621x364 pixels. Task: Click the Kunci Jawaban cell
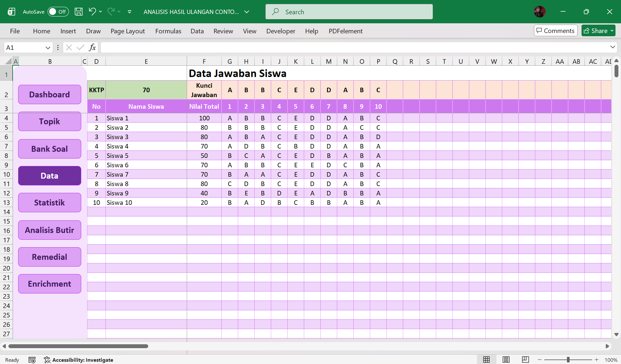point(204,90)
